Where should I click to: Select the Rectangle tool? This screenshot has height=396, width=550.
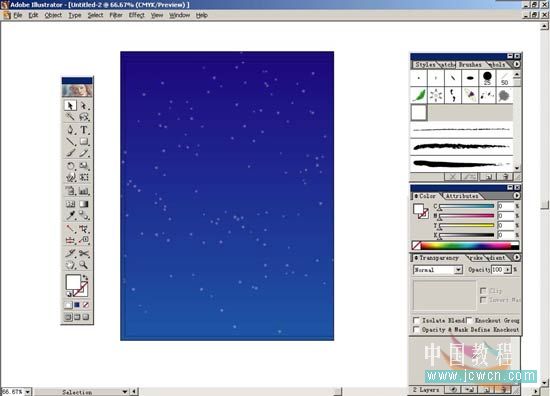(x=84, y=141)
